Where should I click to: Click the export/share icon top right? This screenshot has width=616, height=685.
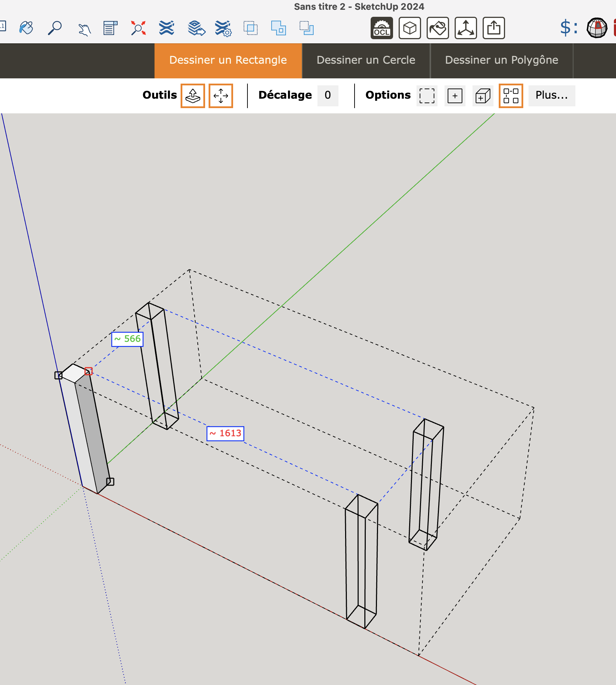493,28
